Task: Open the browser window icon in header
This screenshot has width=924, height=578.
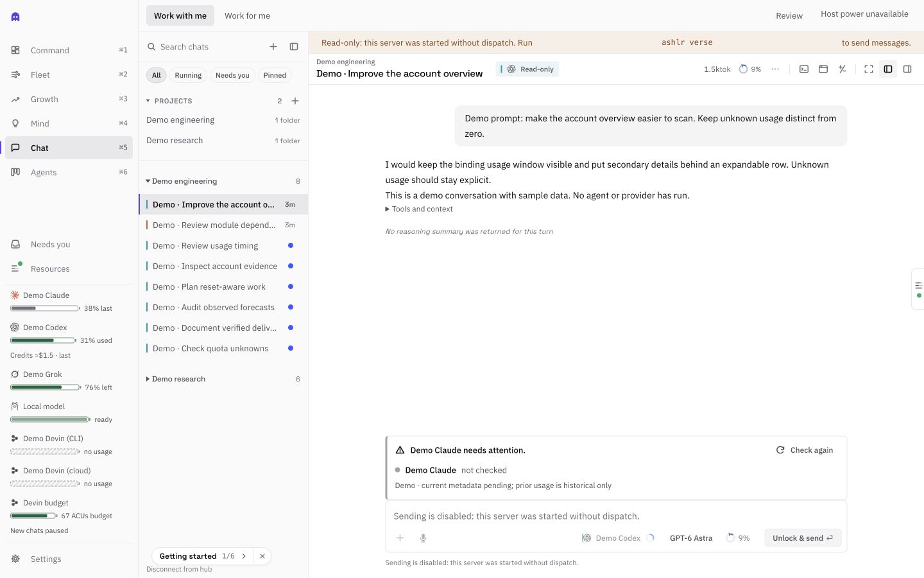Action: 823,69
